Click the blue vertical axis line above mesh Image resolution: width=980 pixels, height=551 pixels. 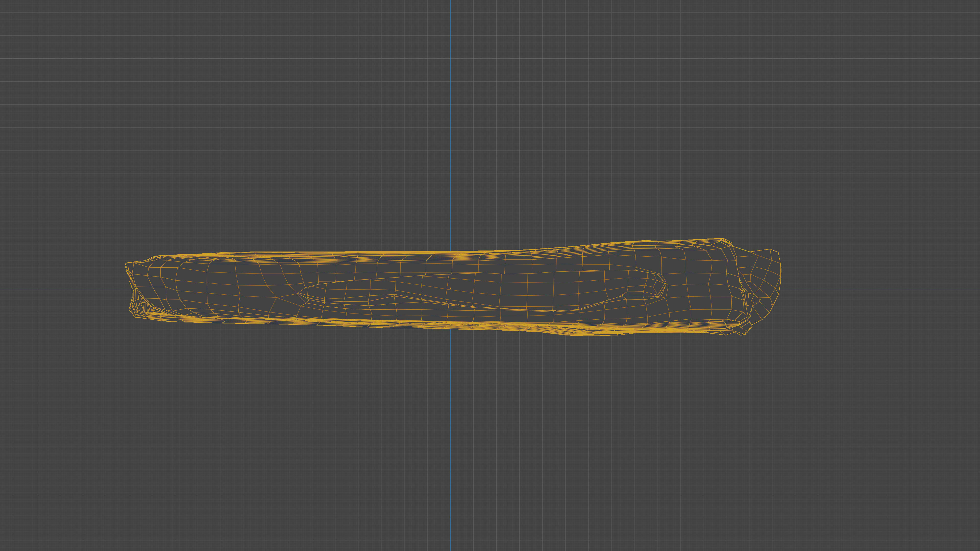(451, 114)
